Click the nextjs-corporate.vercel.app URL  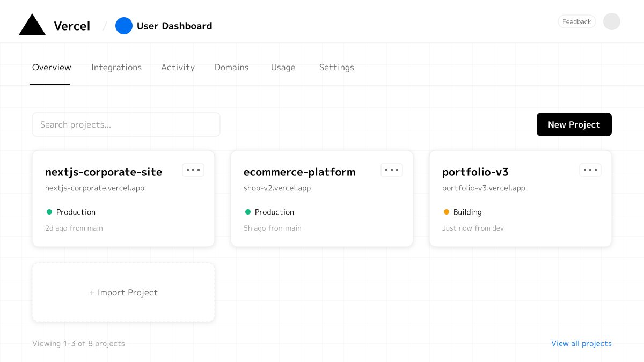pyautogui.click(x=94, y=188)
